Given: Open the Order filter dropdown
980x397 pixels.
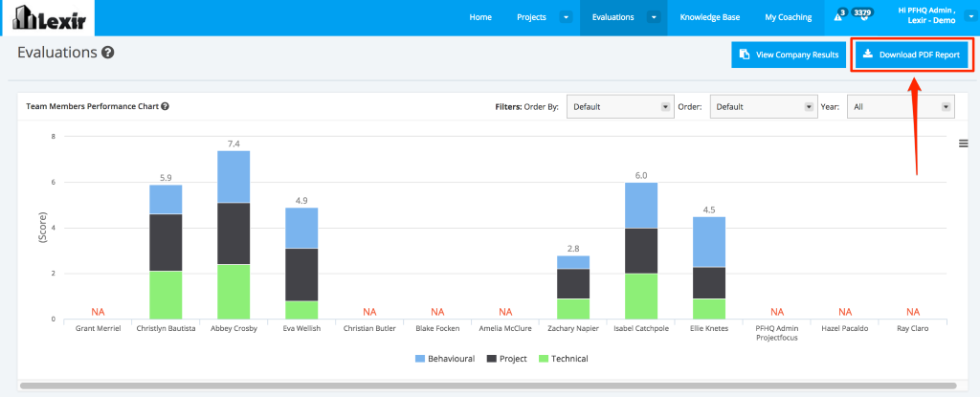Looking at the screenshot, I should (764, 107).
